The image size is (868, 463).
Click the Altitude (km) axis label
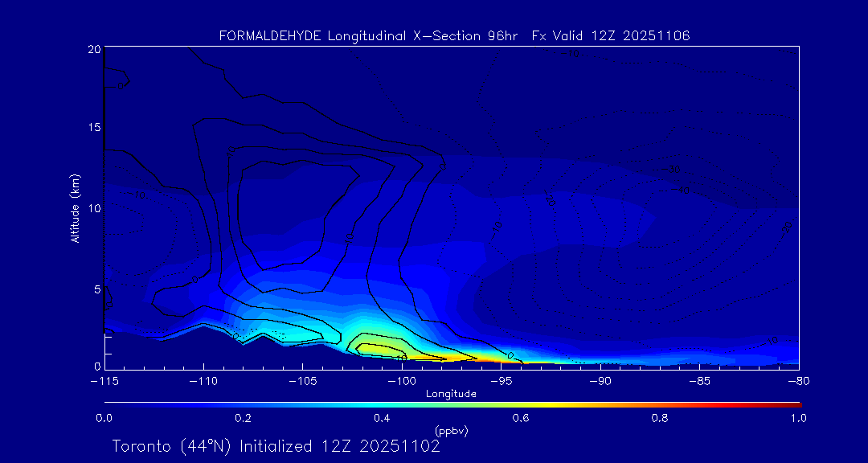point(75,208)
